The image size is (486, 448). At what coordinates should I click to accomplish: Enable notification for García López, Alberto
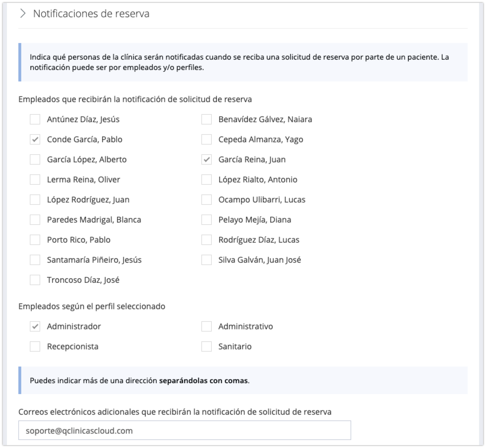pos(35,159)
